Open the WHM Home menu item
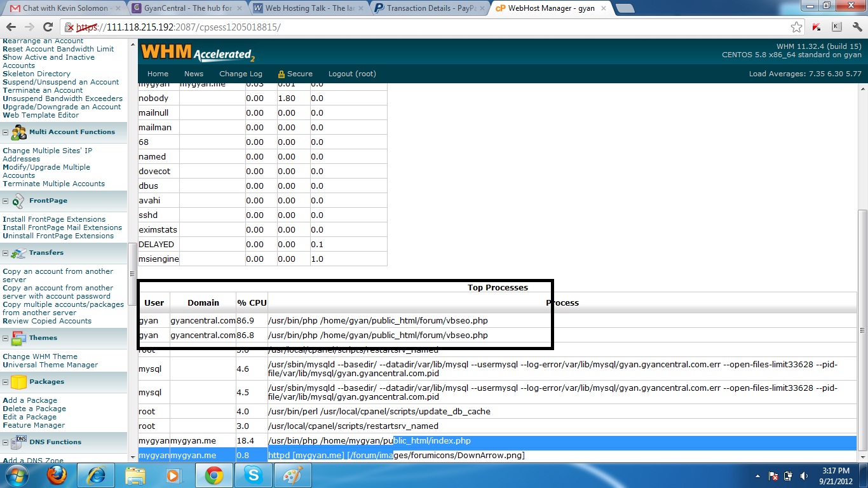Screen dimensions: 868x488 pos(158,74)
